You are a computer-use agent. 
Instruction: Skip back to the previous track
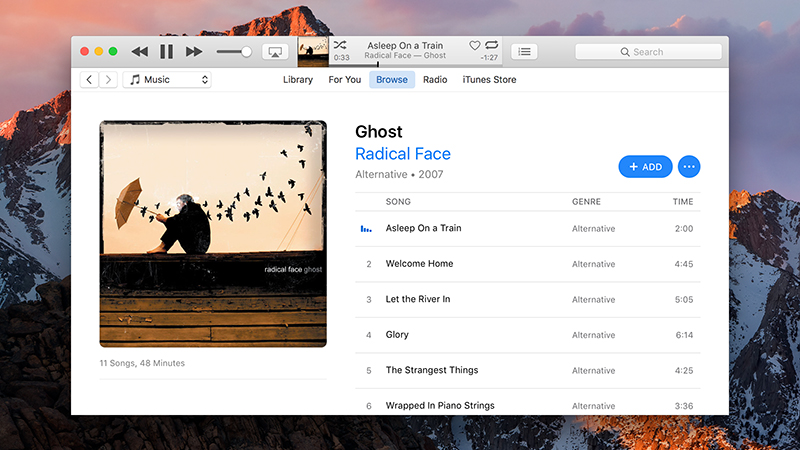[x=139, y=52]
